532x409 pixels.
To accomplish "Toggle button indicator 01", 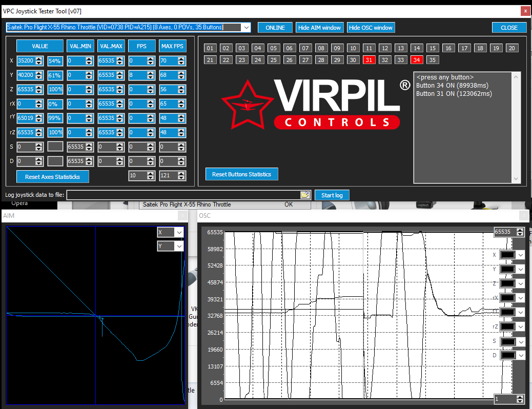I will (210, 48).
